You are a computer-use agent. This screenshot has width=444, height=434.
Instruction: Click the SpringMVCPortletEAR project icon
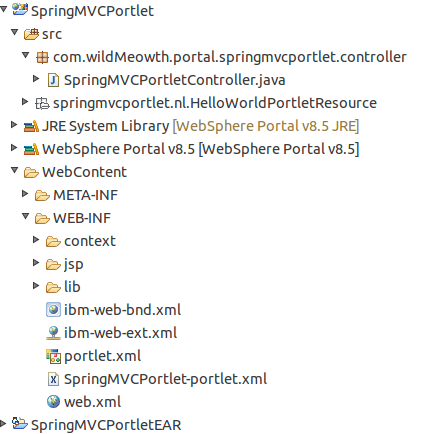point(20,424)
